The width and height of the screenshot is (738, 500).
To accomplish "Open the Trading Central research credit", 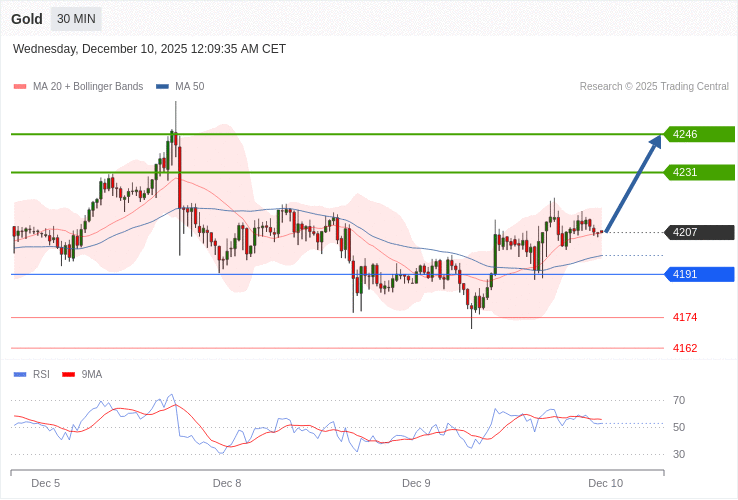I will [x=654, y=87].
